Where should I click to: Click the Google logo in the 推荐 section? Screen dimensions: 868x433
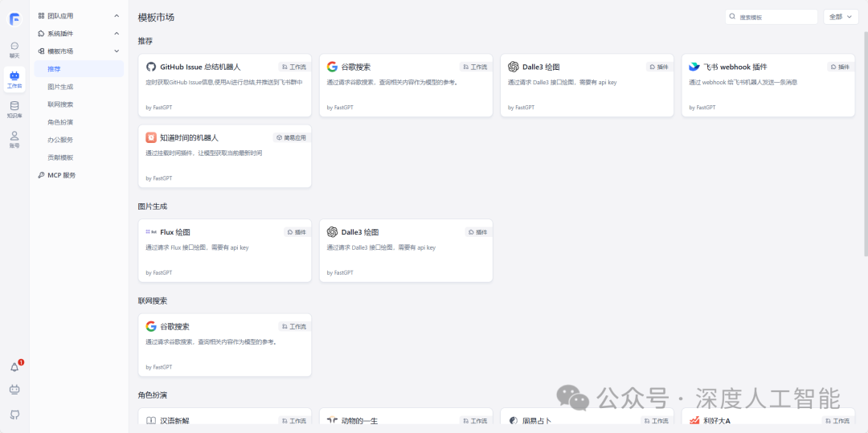point(332,67)
